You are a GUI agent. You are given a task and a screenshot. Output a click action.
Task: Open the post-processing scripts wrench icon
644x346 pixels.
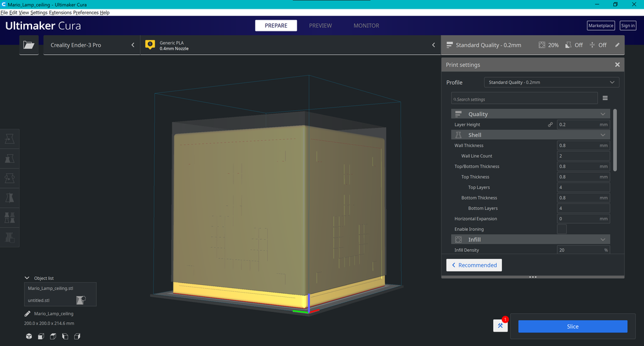click(x=500, y=326)
